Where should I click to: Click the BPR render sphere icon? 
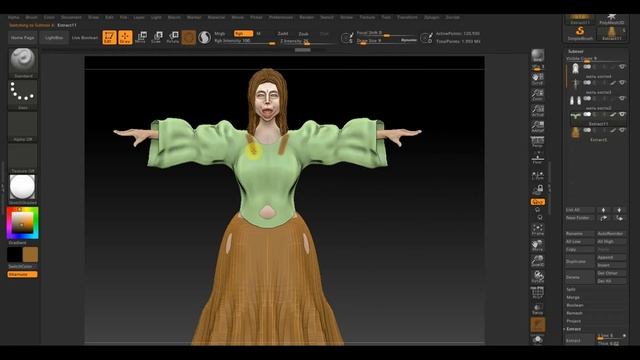(538, 56)
